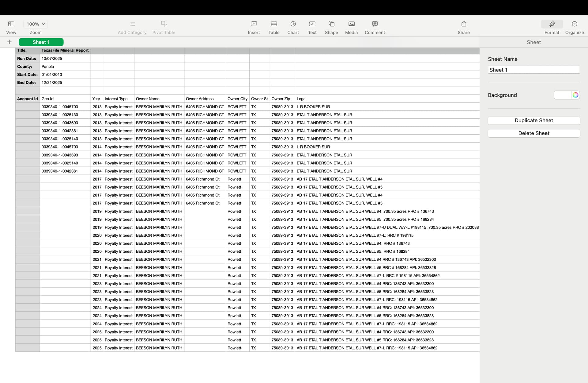This screenshot has height=383, width=588.
Task: Expand the 100% zoom dropdown
Action: [x=36, y=24]
